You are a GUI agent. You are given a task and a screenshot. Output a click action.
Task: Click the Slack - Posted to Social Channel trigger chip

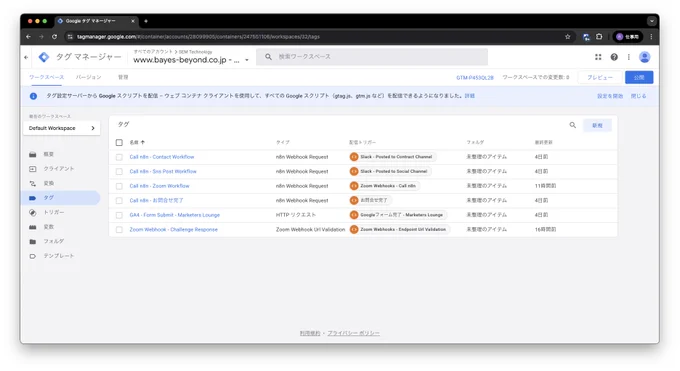tap(390, 171)
